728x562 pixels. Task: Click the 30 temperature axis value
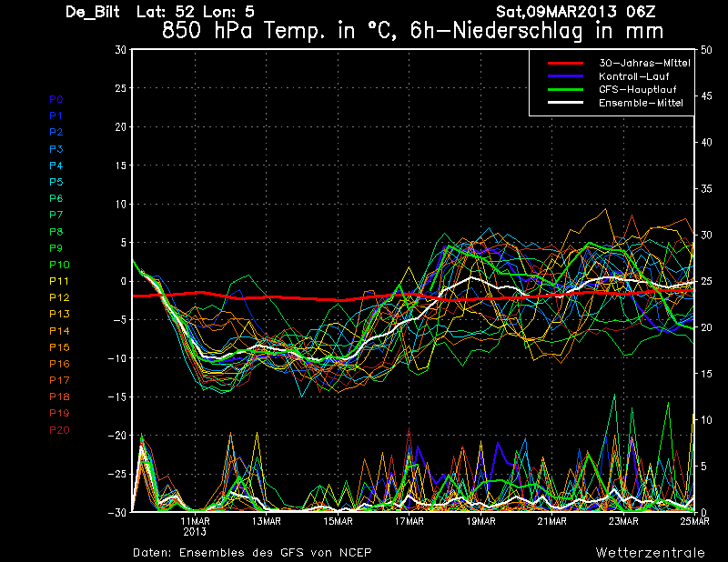click(x=121, y=49)
